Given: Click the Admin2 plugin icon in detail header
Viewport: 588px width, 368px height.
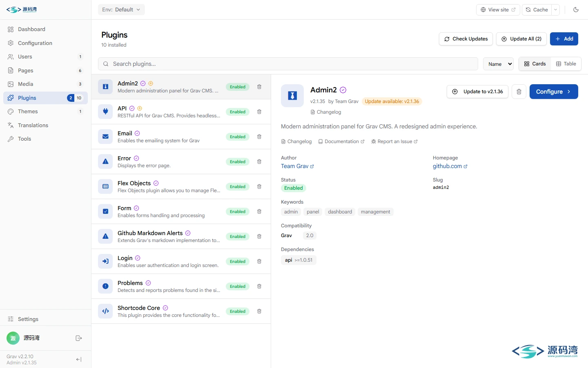Looking at the screenshot, I should [292, 96].
